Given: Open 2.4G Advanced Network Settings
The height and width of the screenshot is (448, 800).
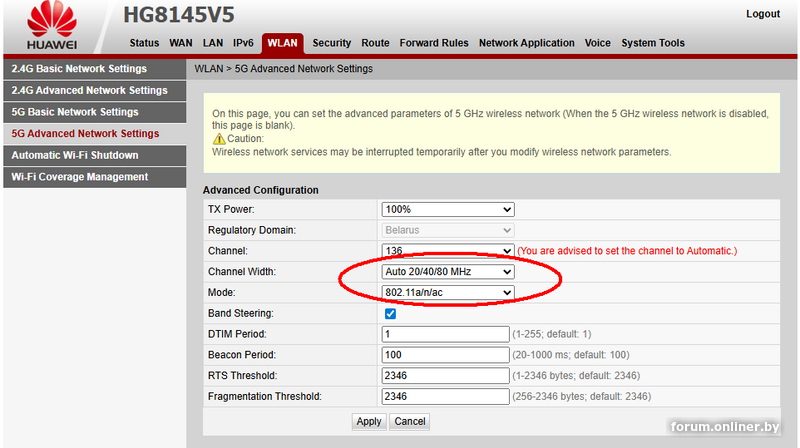Looking at the screenshot, I should (x=95, y=90).
